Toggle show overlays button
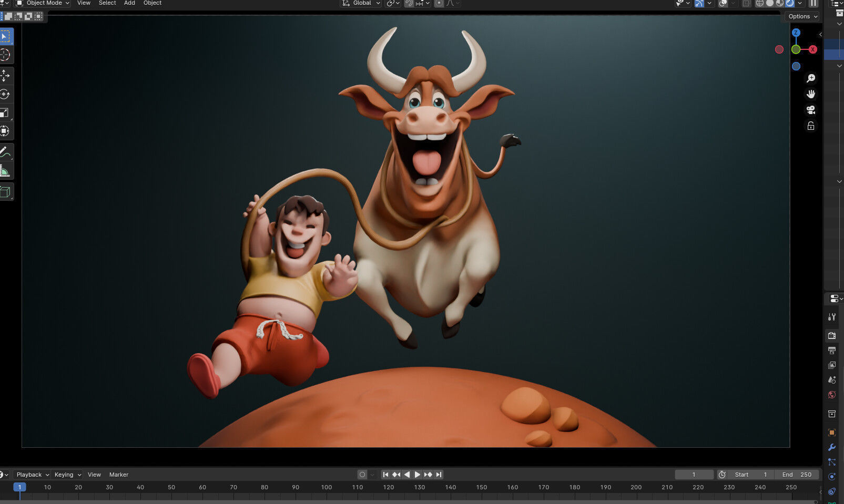This screenshot has height=504, width=844. point(723,3)
